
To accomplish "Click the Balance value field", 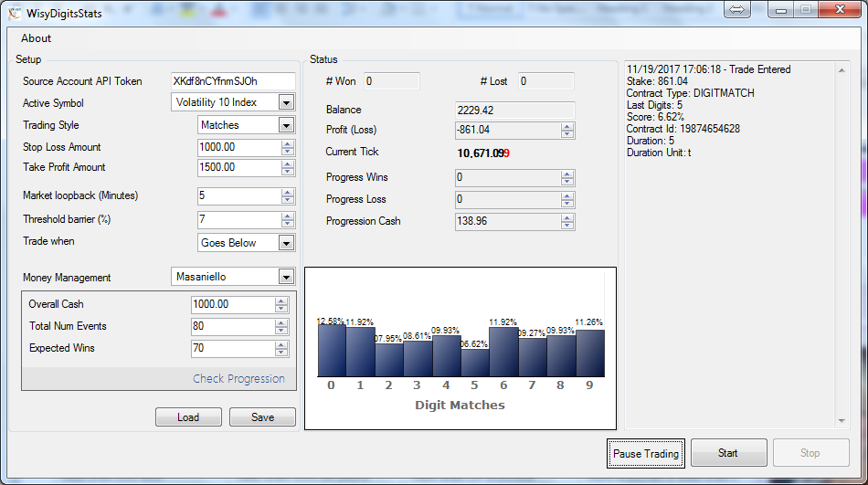I will pos(514,111).
